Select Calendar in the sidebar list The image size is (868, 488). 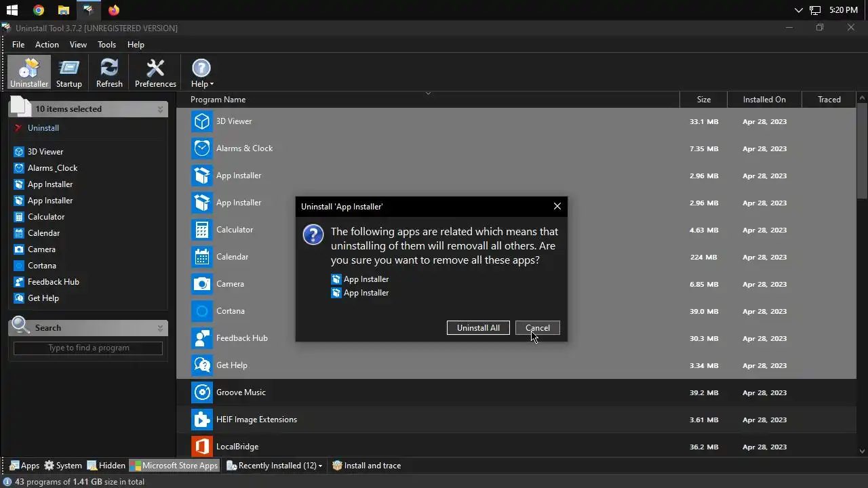point(43,233)
